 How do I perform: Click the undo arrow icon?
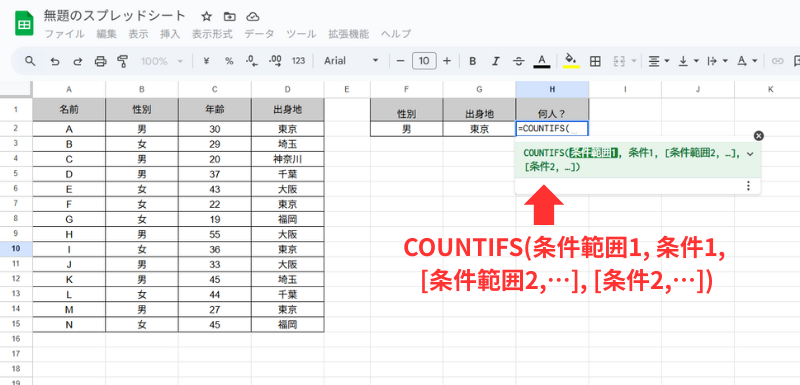click(55, 61)
